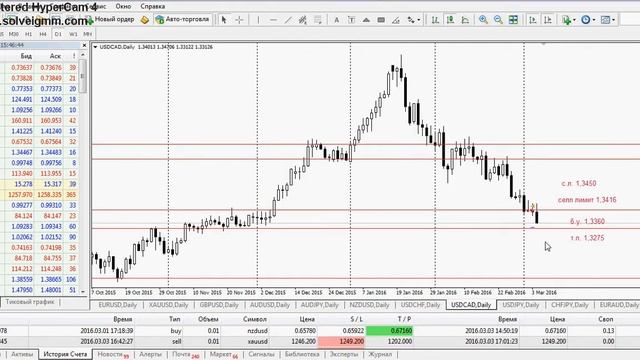
Task: Select green T/P cell 0.67160
Action: tap(389, 331)
